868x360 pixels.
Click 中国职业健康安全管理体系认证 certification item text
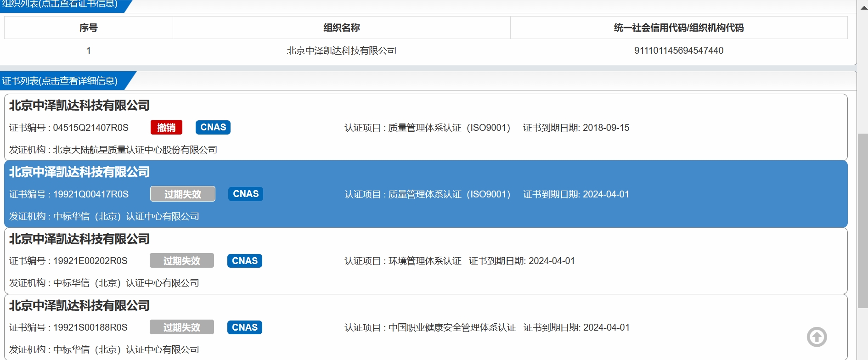pos(452,327)
